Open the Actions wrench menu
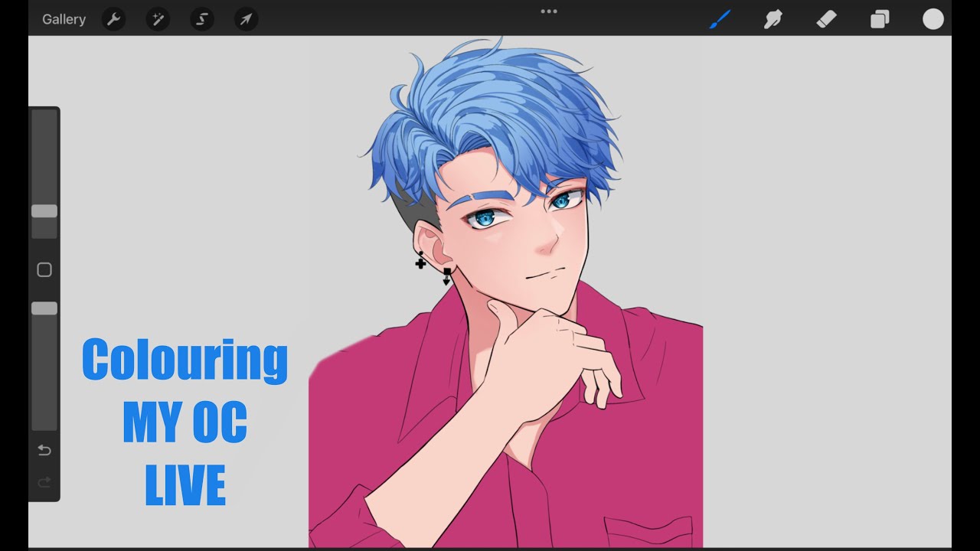 click(113, 19)
